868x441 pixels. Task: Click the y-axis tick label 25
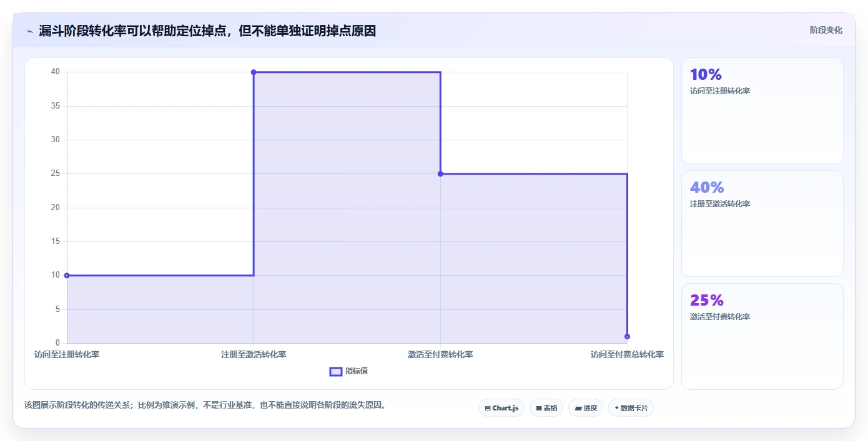pyautogui.click(x=56, y=173)
